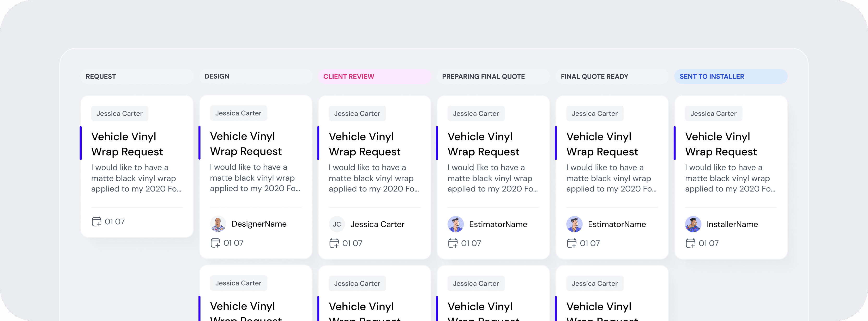
Task: Click Jessica Carter tag on Sent To Installer card
Action: pos(713,113)
